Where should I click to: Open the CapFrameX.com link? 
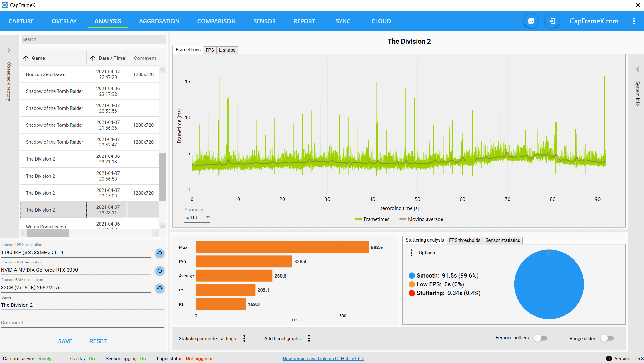point(594,21)
